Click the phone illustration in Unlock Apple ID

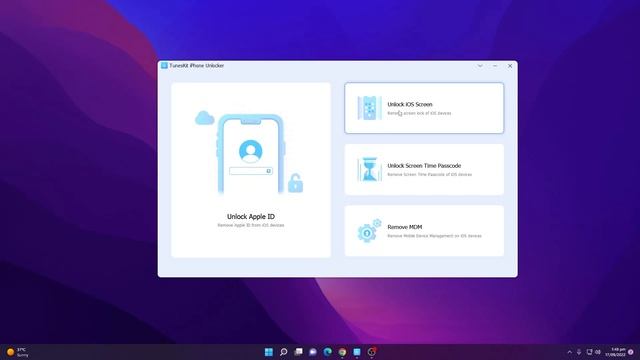[251, 154]
